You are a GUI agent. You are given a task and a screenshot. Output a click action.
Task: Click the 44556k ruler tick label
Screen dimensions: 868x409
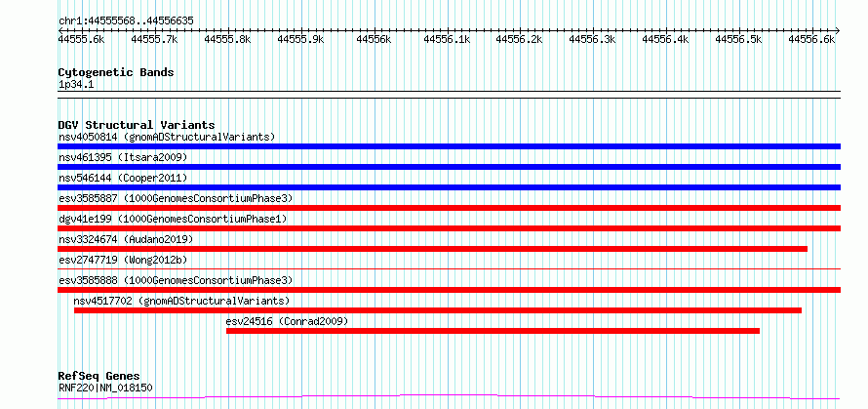click(x=374, y=39)
